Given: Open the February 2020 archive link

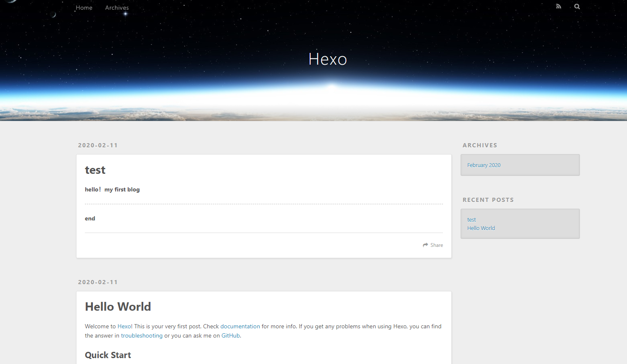Looking at the screenshot, I should tap(484, 165).
